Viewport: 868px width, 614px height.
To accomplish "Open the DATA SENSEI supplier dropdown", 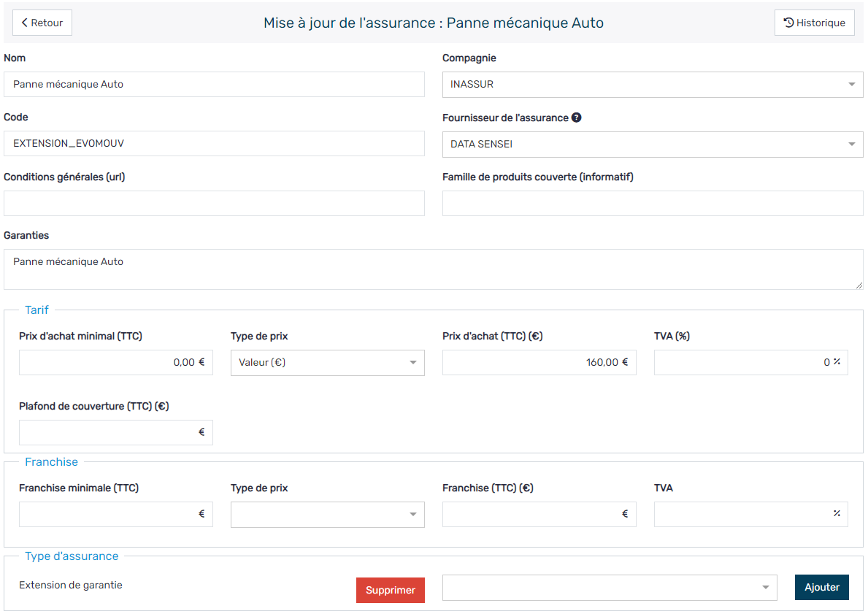I will pos(652,145).
